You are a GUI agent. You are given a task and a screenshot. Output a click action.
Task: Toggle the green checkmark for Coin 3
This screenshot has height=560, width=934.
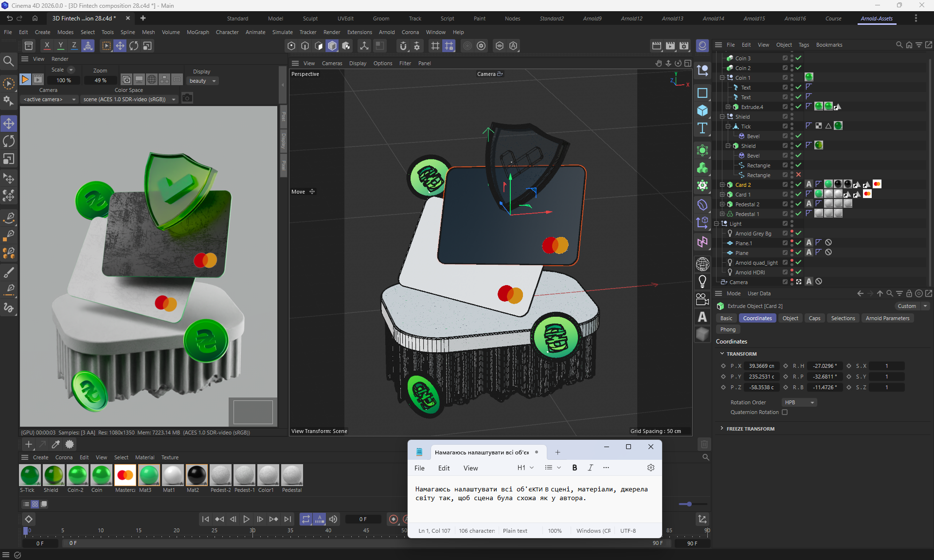point(798,58)
